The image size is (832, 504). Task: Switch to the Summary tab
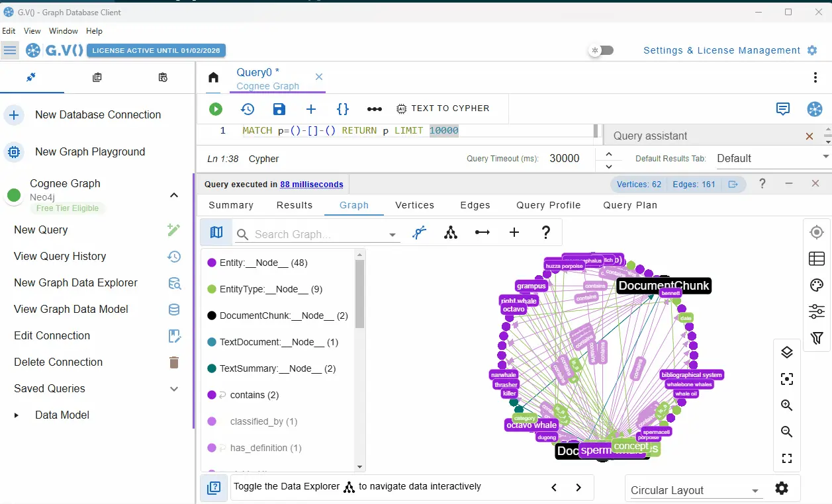231,205
